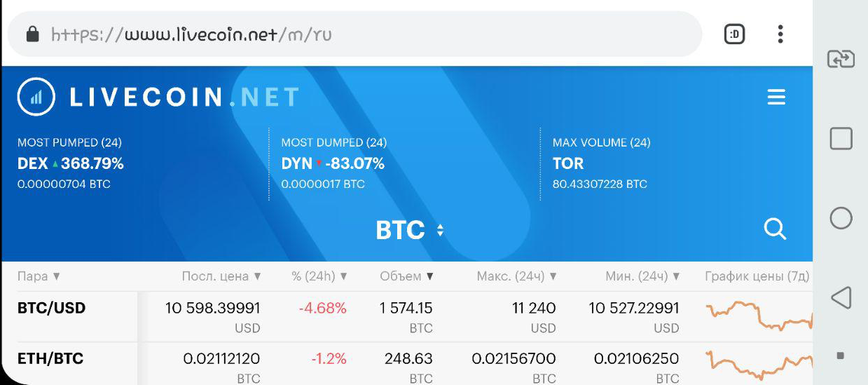
Task: Open the browser three-dot menu
Action: tap(780, 34)
